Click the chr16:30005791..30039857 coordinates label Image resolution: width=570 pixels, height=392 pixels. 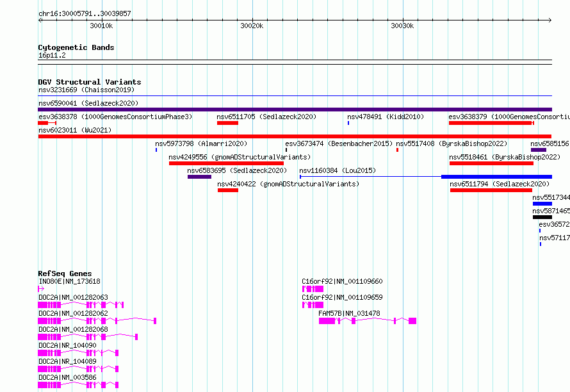[x=85, y=14]
